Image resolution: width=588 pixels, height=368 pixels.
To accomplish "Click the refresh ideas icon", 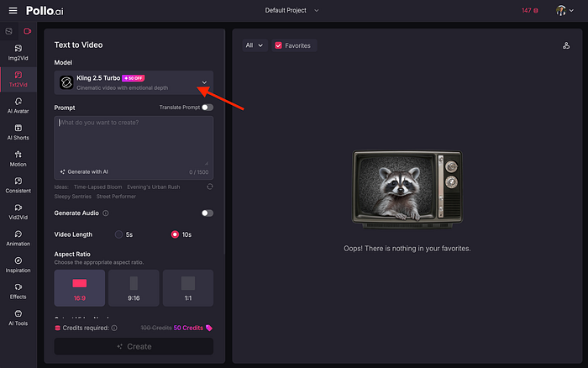I will pos(209,187).
